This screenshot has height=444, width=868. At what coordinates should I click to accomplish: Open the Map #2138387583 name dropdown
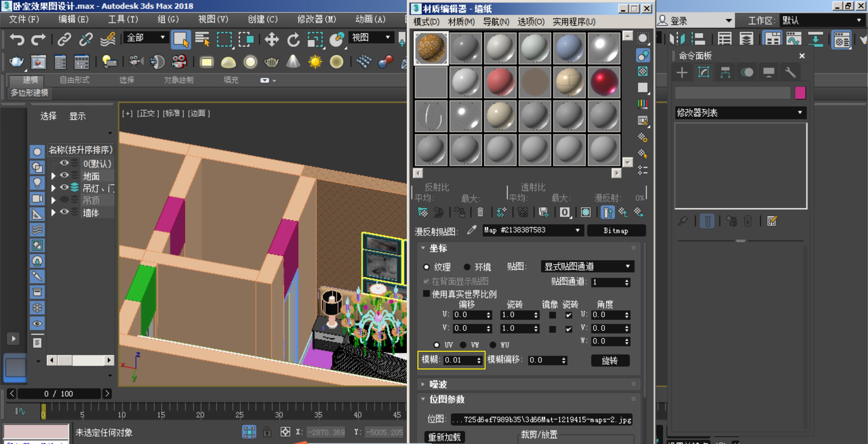(533, 230)
